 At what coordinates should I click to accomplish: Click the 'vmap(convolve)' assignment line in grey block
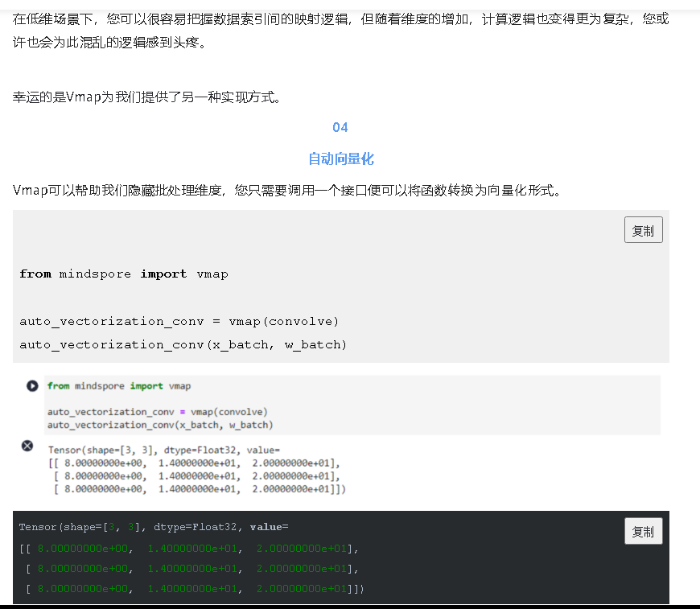[179, 321]
